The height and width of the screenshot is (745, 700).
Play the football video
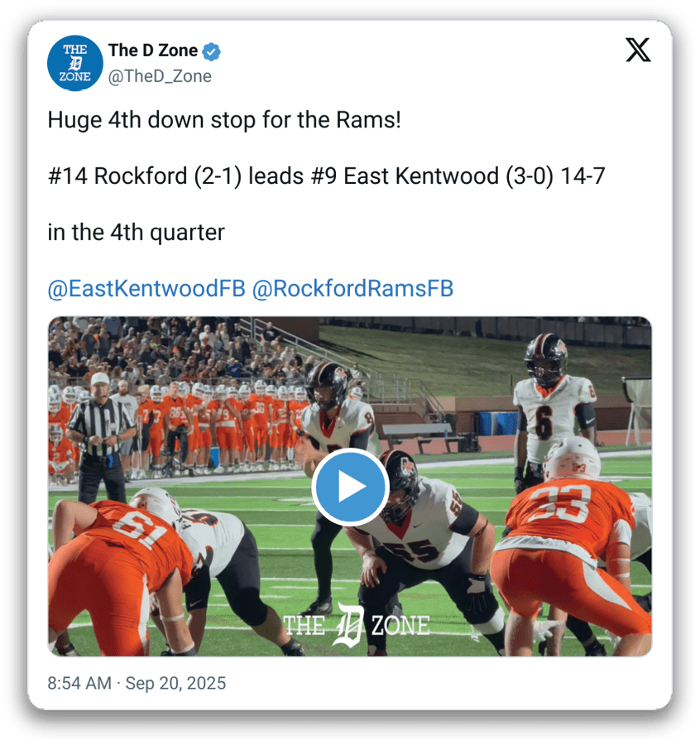point(351,487)
